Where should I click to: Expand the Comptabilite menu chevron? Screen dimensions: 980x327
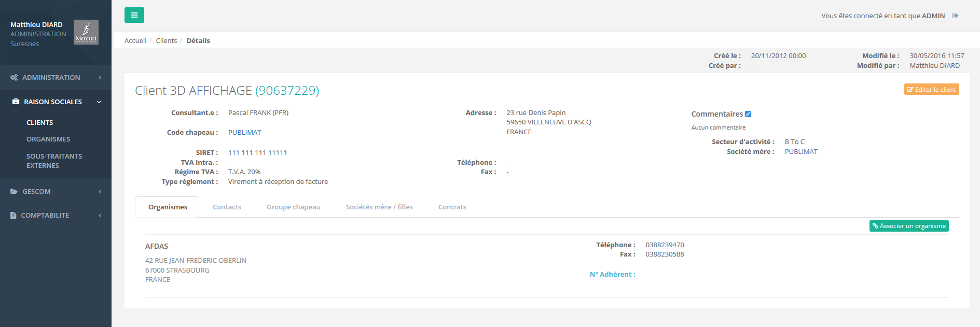coord(100,215)
